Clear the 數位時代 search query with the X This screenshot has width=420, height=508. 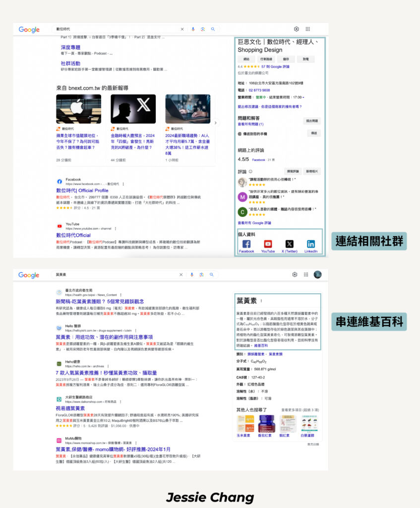[182, 29]
